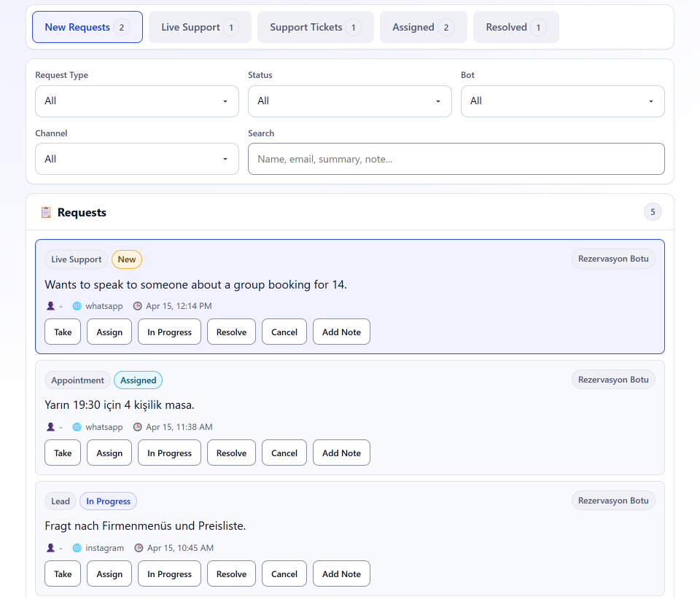Click whatsapp label on the Appointment request

click(104, 427)
